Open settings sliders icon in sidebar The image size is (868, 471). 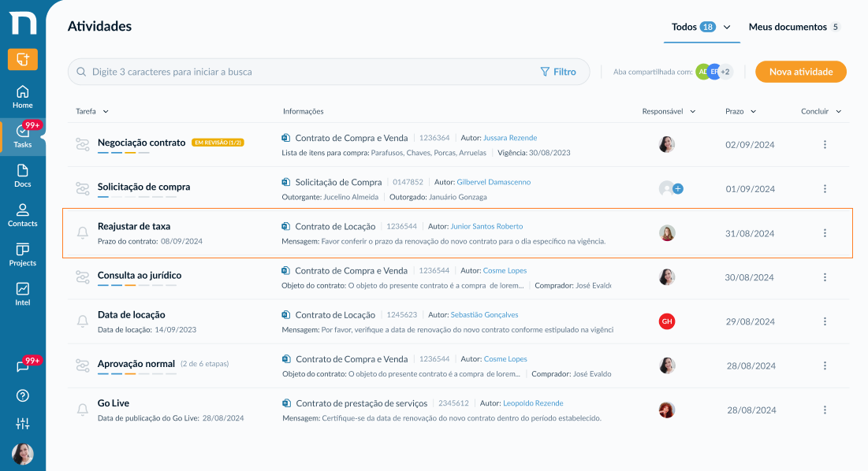(23, 424)
